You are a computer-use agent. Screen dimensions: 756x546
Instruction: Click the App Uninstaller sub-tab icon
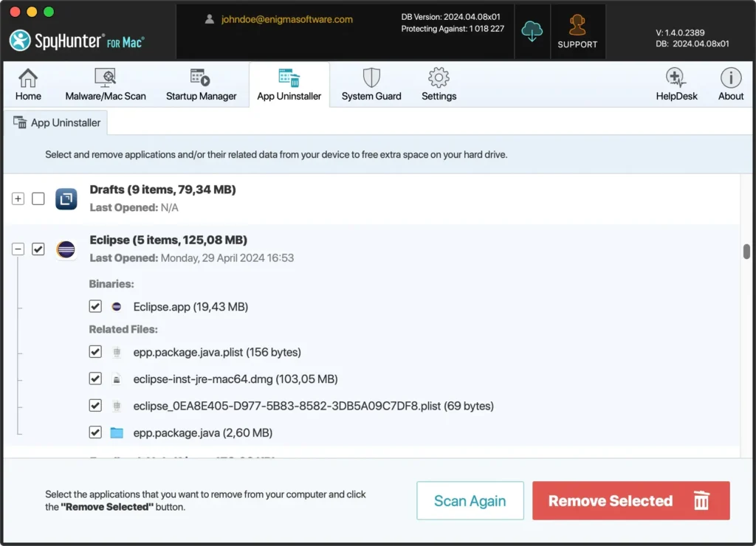click(x=20, y=122)
